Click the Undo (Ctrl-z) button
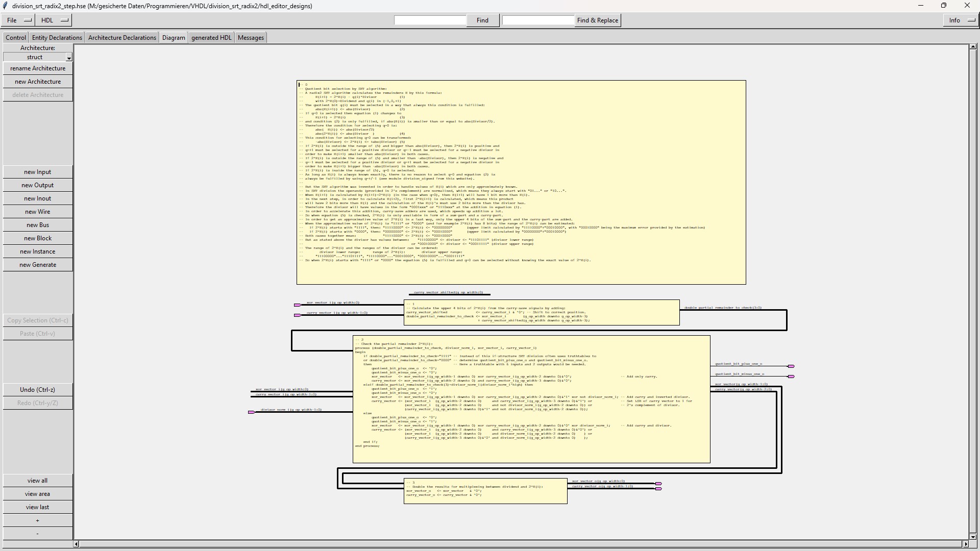Screen dimensions: 980x551 click(38, 390)
